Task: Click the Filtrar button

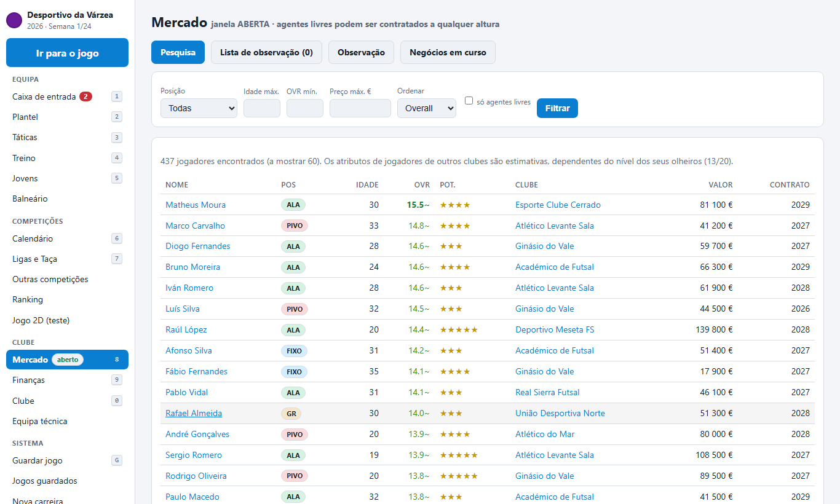Action: [x=557, y=108]
